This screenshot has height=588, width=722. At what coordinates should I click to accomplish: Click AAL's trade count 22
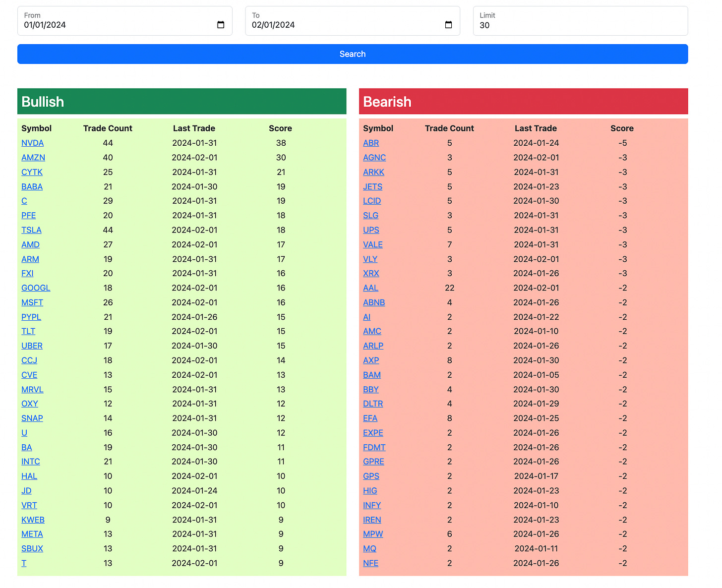(x=450, y=288)
